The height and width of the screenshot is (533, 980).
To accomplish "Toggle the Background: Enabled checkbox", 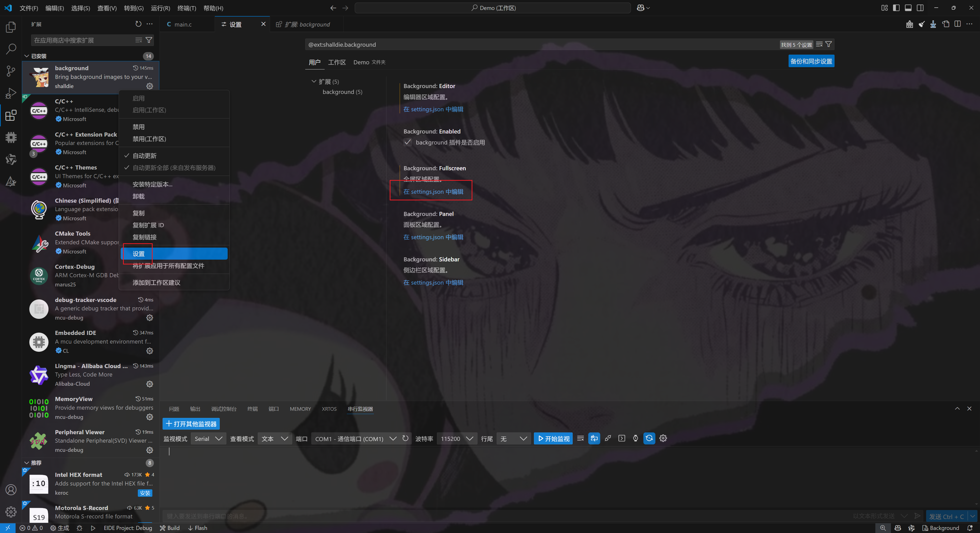I will pyautogui.click(x=408, y=142).
